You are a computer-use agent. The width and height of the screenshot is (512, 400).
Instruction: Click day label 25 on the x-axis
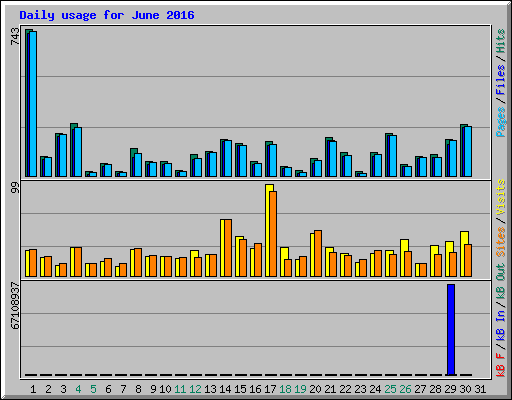[x=390, y=389]
